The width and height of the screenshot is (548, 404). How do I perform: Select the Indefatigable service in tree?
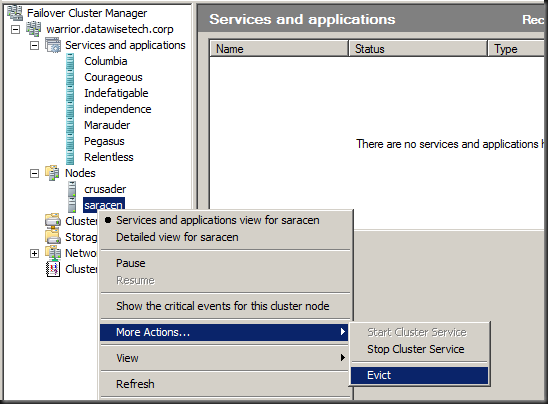[116, 93]
